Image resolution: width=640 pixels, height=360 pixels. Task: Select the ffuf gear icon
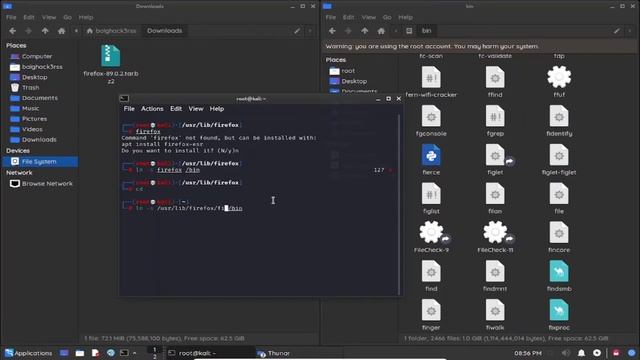coord(559,77)
